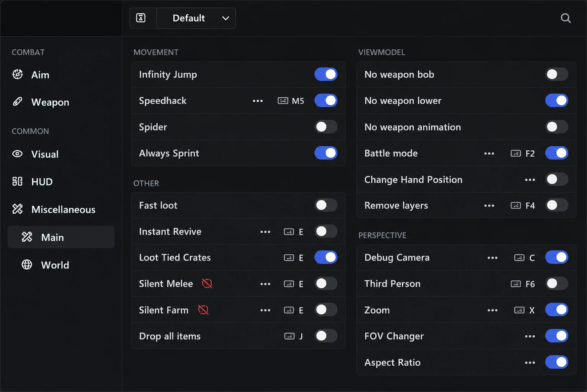The width and height of the screenshot is (587, 392).
Task: Click the Drop all items keybind icon
Action: click(289, 336)
